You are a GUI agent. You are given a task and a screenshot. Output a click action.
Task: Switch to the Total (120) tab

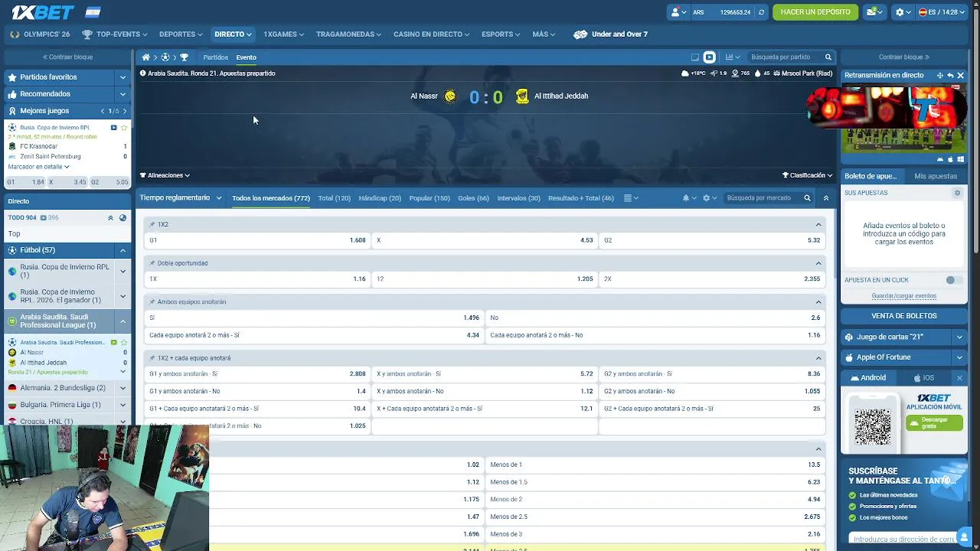tap(334, 198)
